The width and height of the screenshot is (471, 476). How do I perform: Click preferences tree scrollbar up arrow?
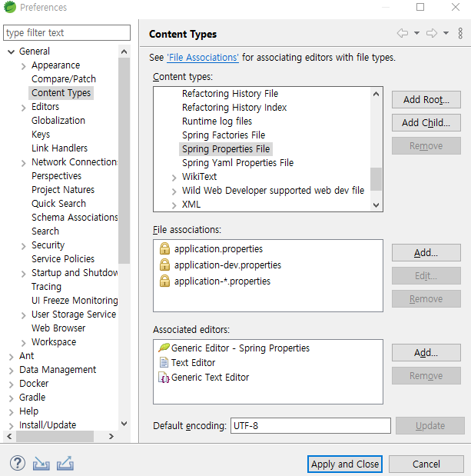click(x=124, y=52)
